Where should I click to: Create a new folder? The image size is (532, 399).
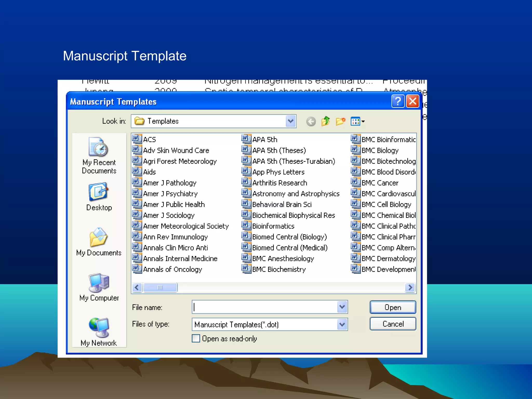pyautogui.click(x=341, y=121)
